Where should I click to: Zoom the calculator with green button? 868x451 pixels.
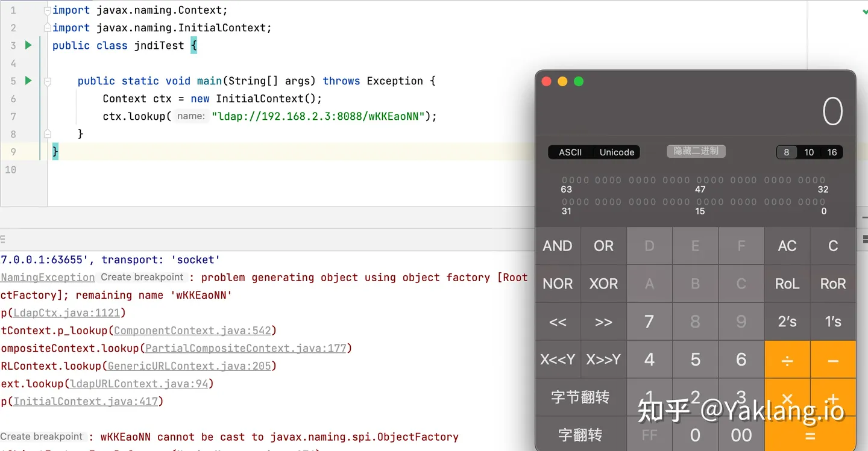coord(579,81)
